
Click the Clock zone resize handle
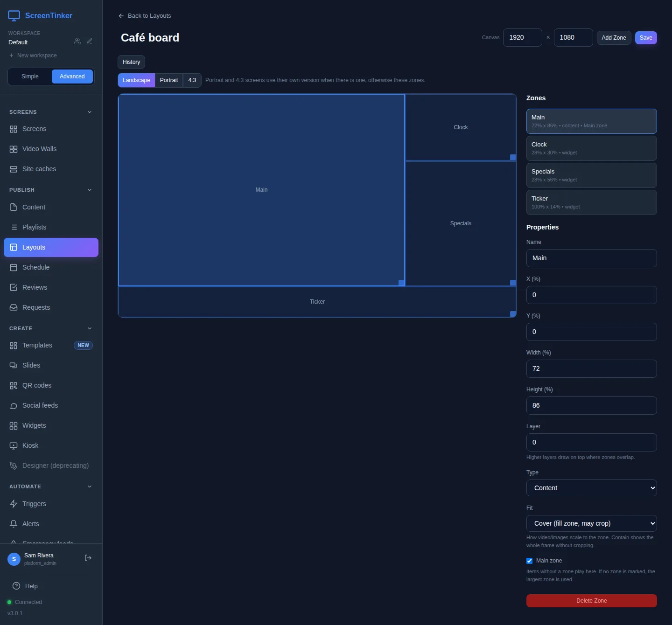pos(513,157)
